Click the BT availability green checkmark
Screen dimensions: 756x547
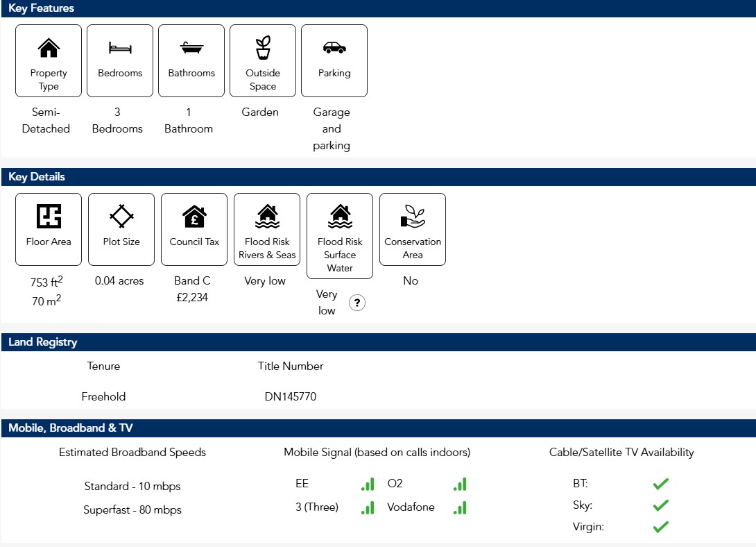point(660,484)
